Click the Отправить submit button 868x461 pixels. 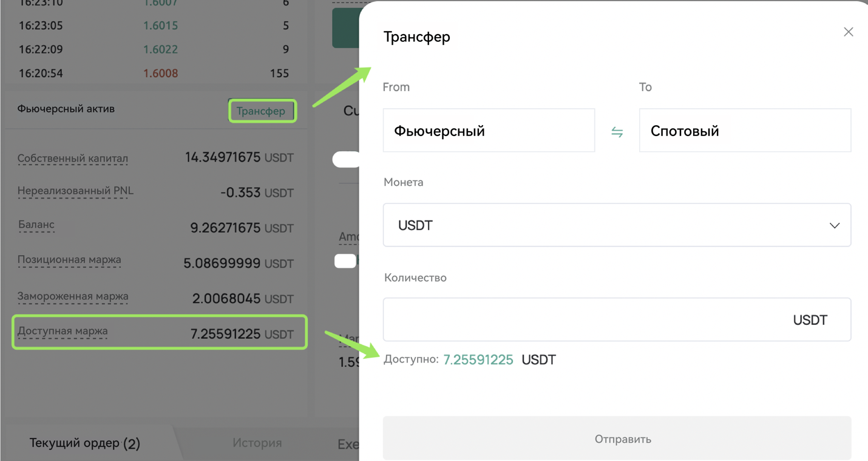(x=617, y=439)
